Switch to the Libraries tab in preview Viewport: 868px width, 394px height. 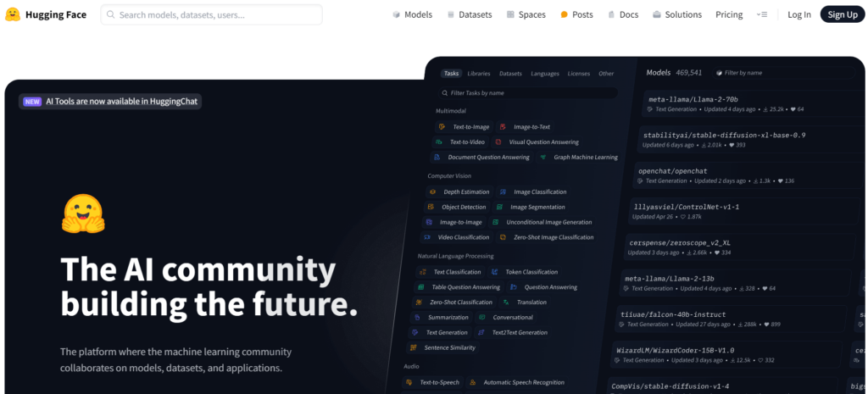pos(478,73)
